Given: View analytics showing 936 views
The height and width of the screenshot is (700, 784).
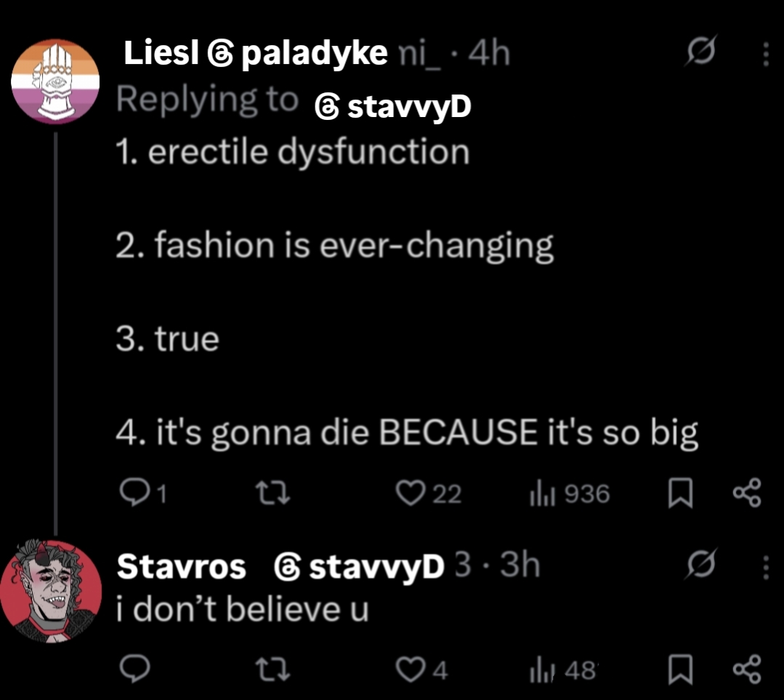Looking at the screenshot, I should [x=542, y=494].
